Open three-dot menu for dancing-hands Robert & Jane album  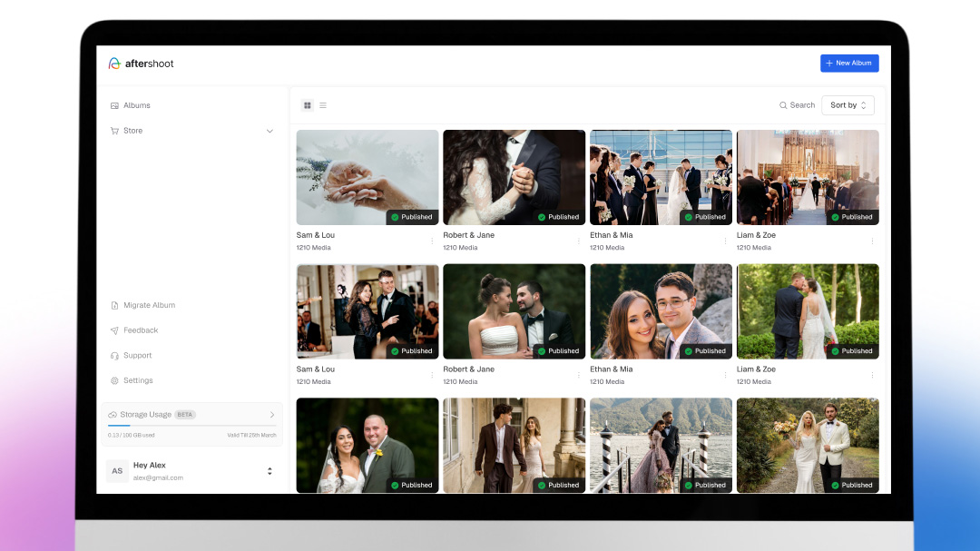[x=579, y=241]
